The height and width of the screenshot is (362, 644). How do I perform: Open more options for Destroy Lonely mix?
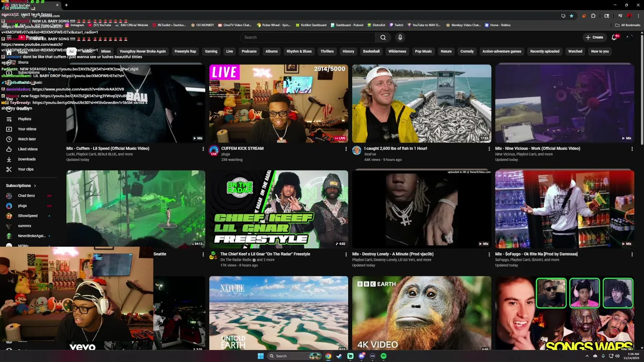click(489, 254)
